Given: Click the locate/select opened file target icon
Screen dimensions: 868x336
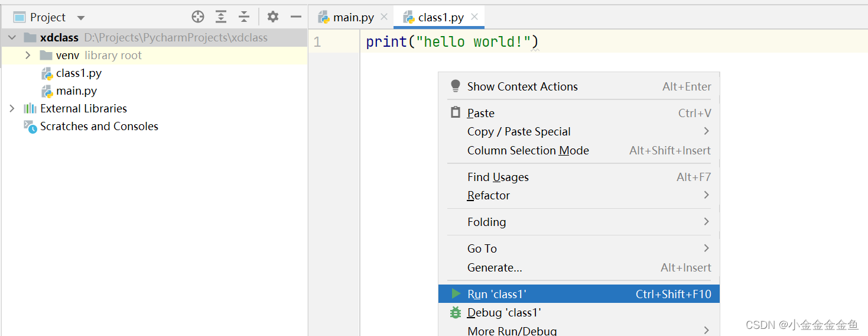Looking at the screenshot, I should click(198, 17).
